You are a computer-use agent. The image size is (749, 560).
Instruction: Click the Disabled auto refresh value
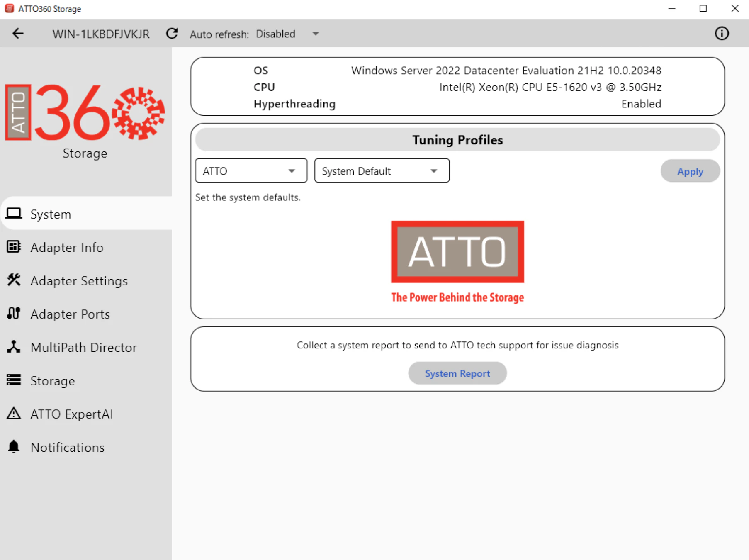pos(275,34)
